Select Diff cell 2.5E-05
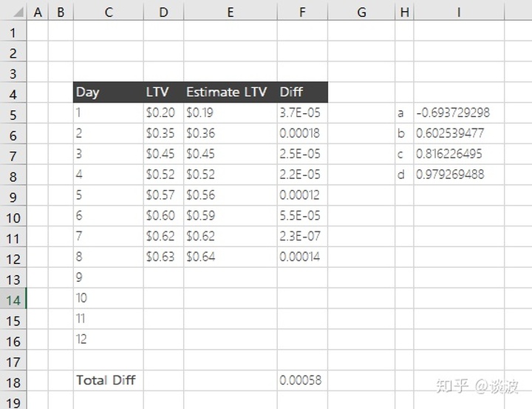 (x=302, y=155)
